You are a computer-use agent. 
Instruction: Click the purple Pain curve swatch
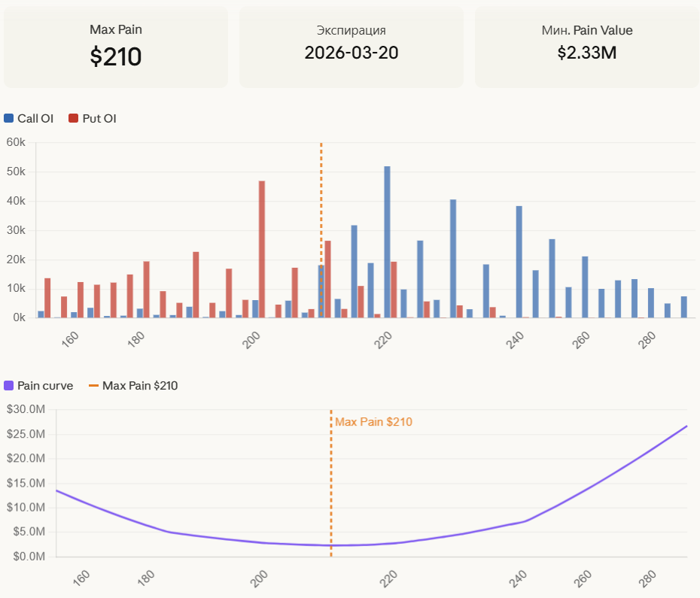[9, 386]
